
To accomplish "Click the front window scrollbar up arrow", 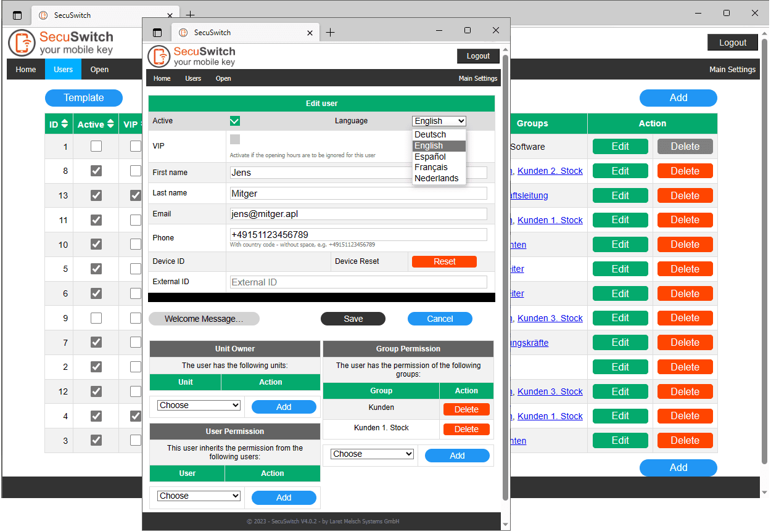I will point(506,49).
